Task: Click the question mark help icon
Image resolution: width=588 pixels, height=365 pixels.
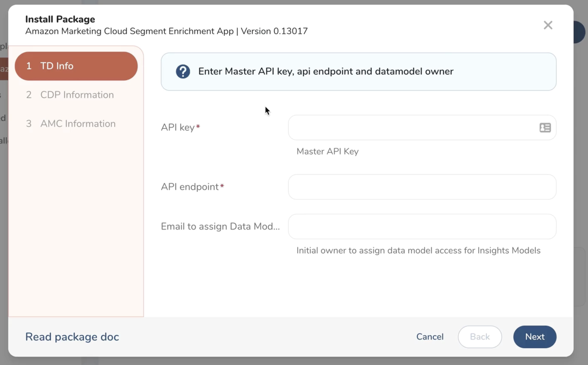Action: coord(183,71)
